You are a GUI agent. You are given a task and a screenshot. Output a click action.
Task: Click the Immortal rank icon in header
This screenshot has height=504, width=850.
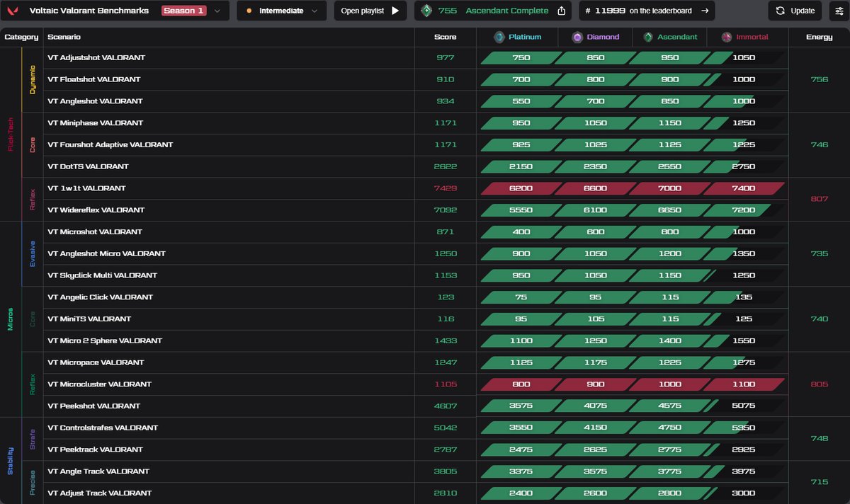[x=727, y=37]
